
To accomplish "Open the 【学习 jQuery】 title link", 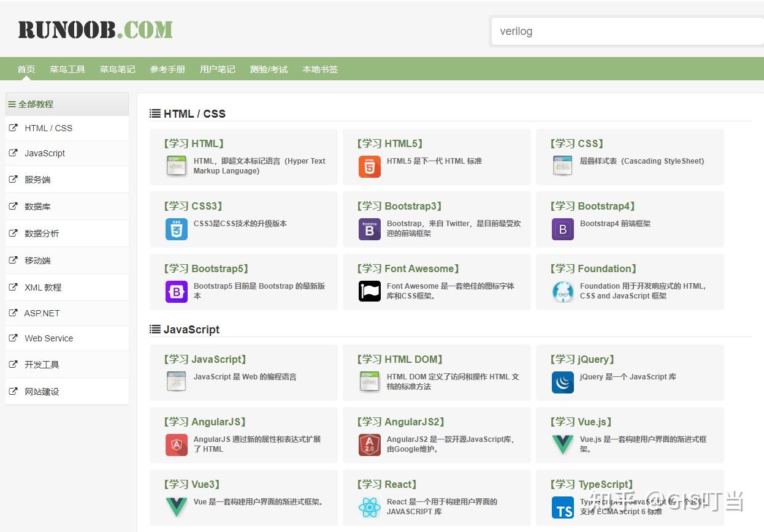I will pos(583,359).
